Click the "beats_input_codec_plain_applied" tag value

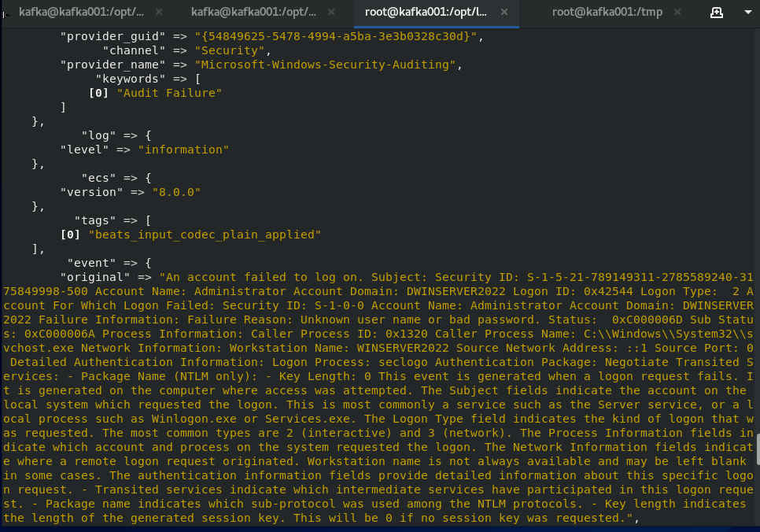pyautogui.click(x=205, y=235)
